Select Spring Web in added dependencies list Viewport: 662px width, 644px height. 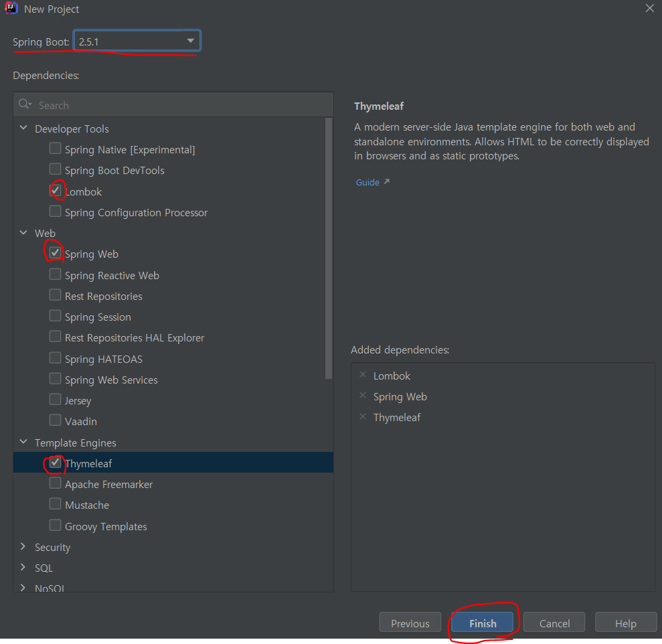click(x=400, y=396)
